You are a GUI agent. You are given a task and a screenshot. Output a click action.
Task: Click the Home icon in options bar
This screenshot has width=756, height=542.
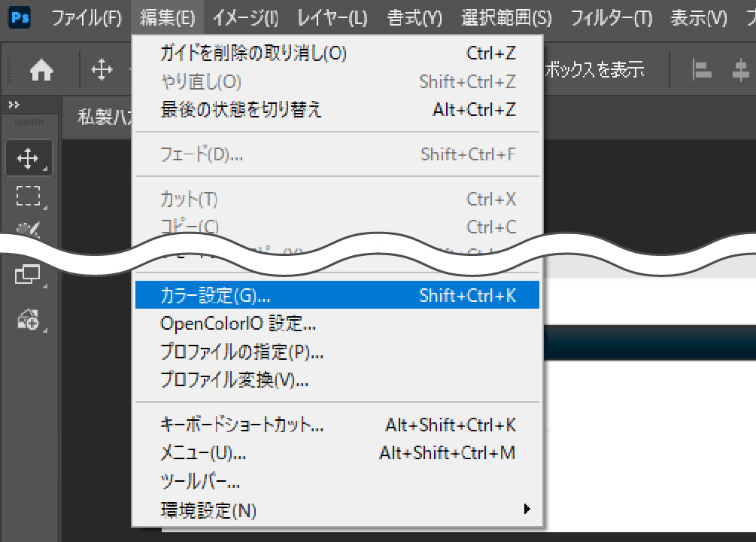(x=41, y=71)
